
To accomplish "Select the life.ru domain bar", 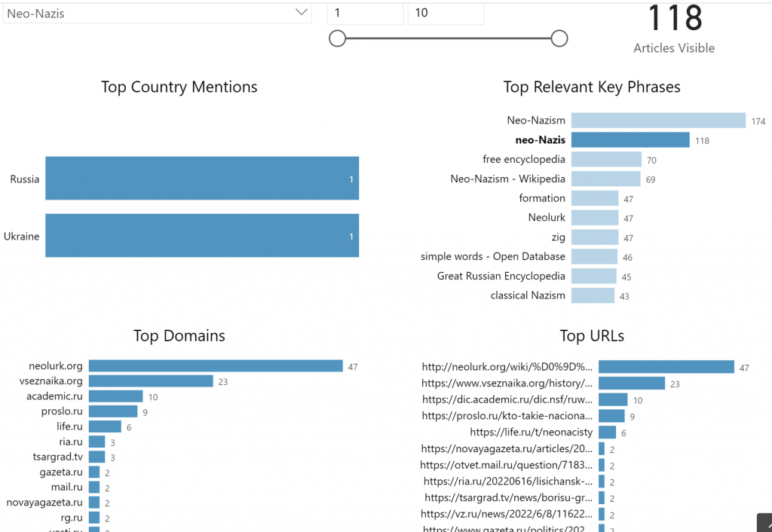I will [105, 427].
